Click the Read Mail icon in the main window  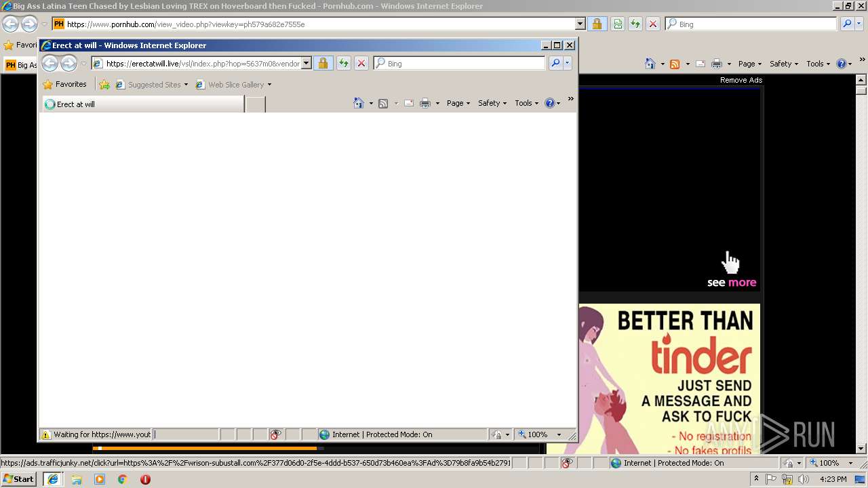tap(701, 64)
